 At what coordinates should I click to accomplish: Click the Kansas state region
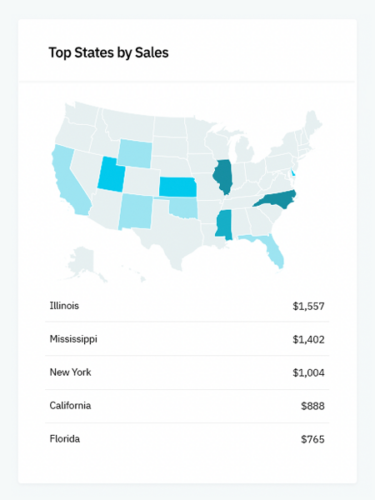[x=177, y=187]
